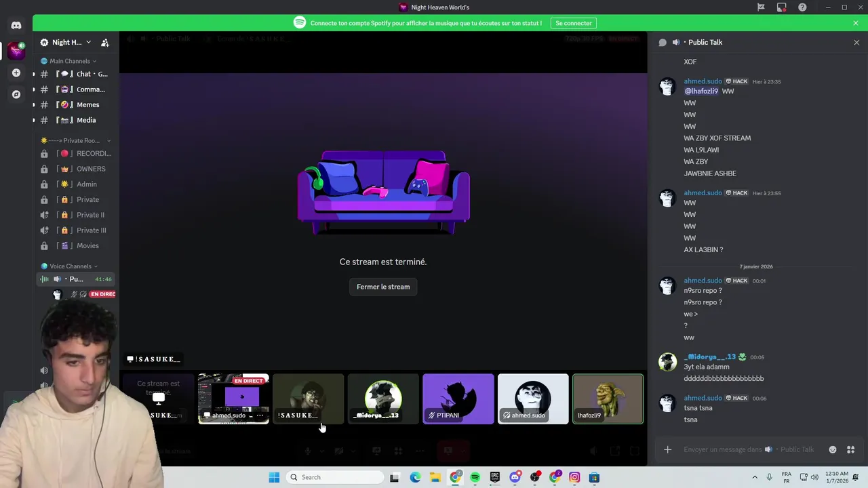The height and width of the screenshot is (488, 868).
Task: Select the Night Heaven server icon
Action: (x=16, y=50)
